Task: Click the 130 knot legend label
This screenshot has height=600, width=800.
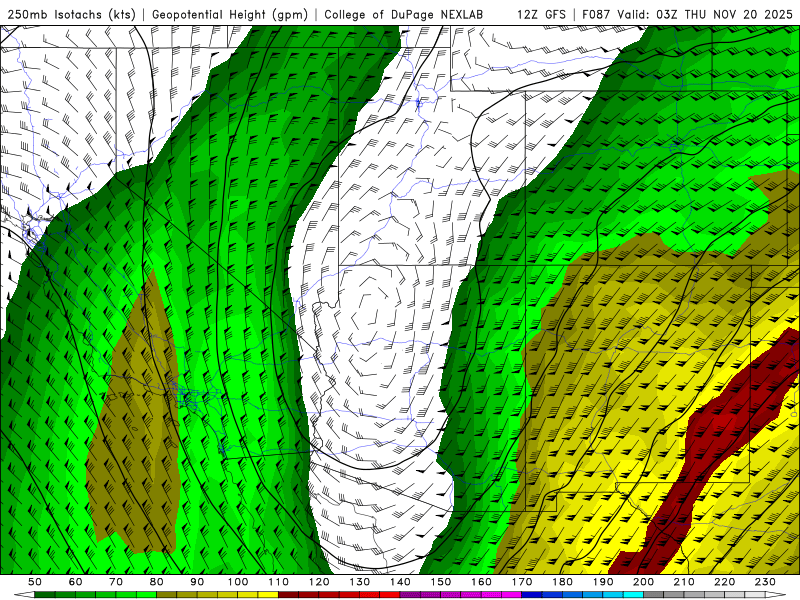Action: [x=360, y=582]
